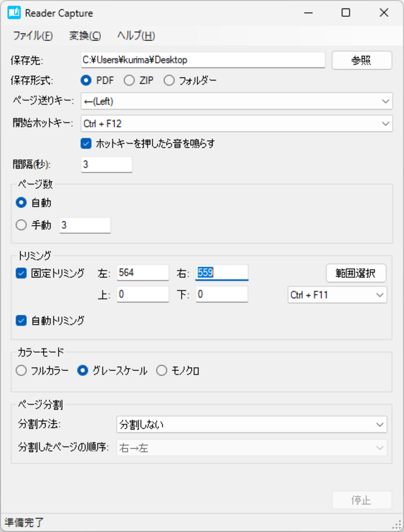The width and height of the screenshot is (404, 532).
Task: Select the フォルダー save format
Action: [169, 81]
